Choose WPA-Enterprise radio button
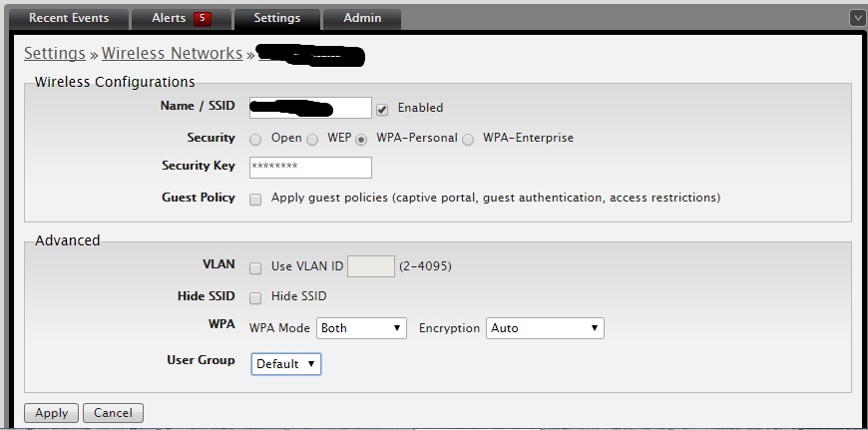Image resolution: width=868 pixels, height=430 pixels. (468, 139)
